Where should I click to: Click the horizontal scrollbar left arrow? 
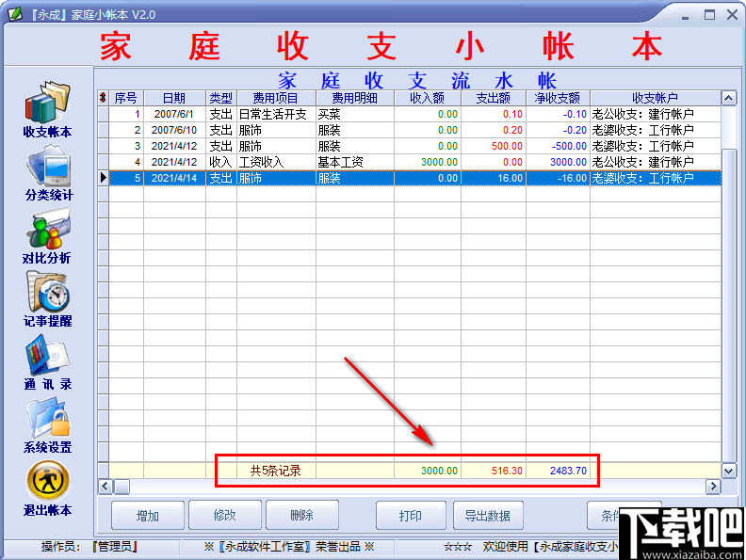point(105,487)
